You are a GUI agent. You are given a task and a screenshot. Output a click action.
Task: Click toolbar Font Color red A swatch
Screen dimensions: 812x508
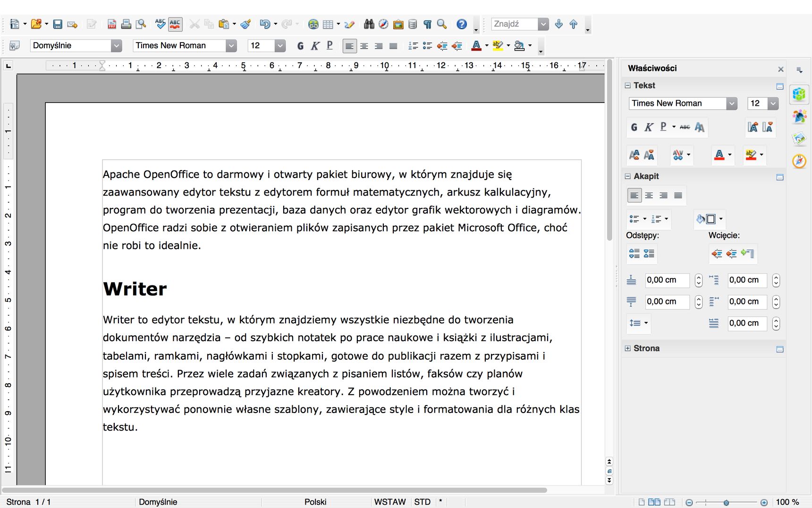476,46
